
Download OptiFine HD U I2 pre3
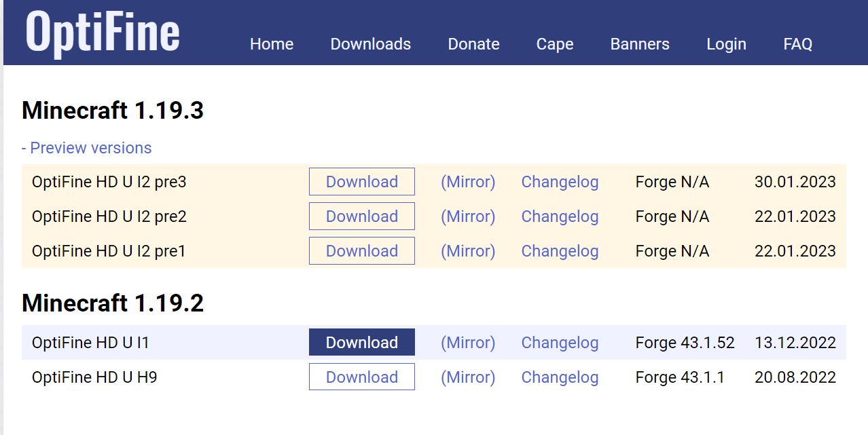361,181
